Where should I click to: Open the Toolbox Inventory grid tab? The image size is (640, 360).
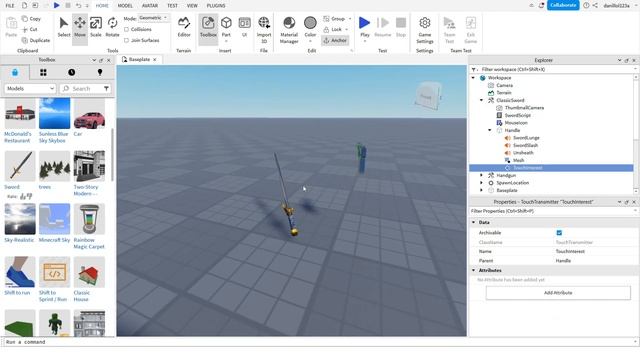point(43,72)
